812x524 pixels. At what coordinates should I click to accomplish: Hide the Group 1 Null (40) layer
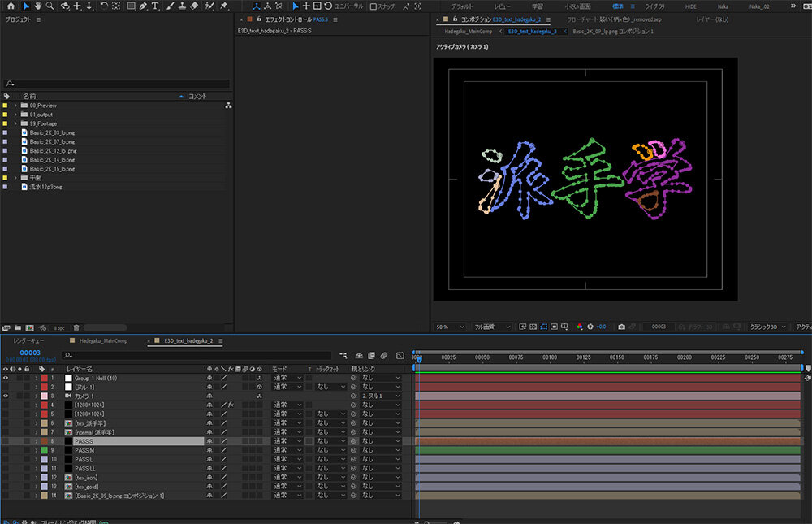click(x=6, y=378)
